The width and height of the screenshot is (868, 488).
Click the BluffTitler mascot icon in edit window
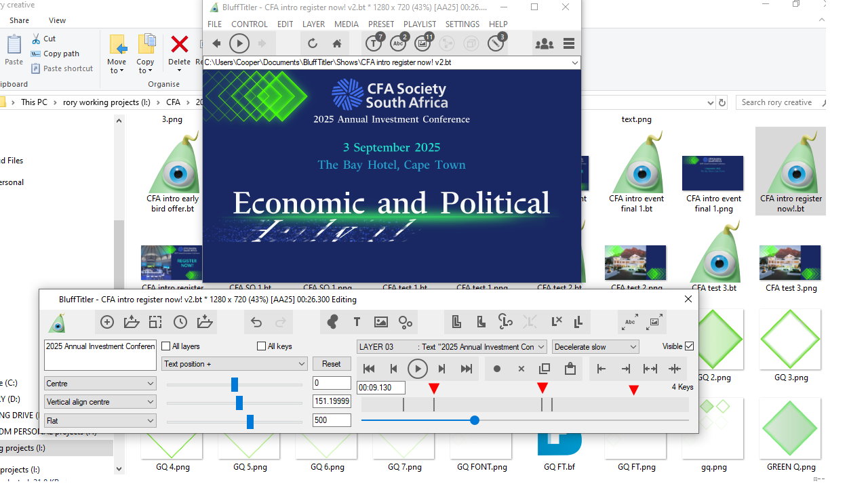[x=58, y=323]
